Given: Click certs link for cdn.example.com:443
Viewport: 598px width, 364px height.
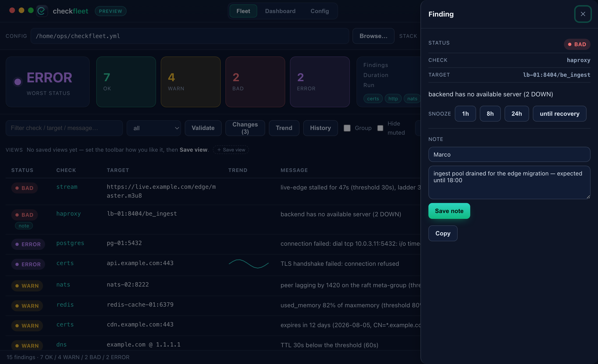Looking at the screenshot, I should [65, 324].
